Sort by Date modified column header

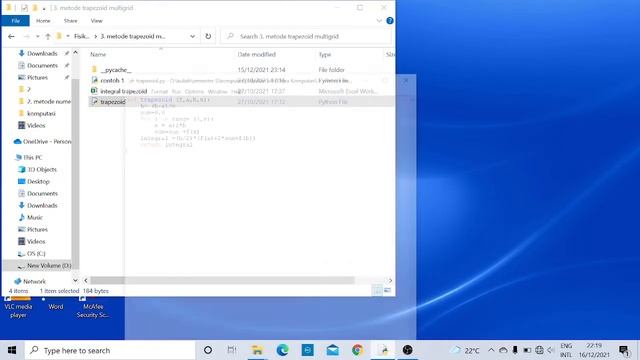coord(256,54)
